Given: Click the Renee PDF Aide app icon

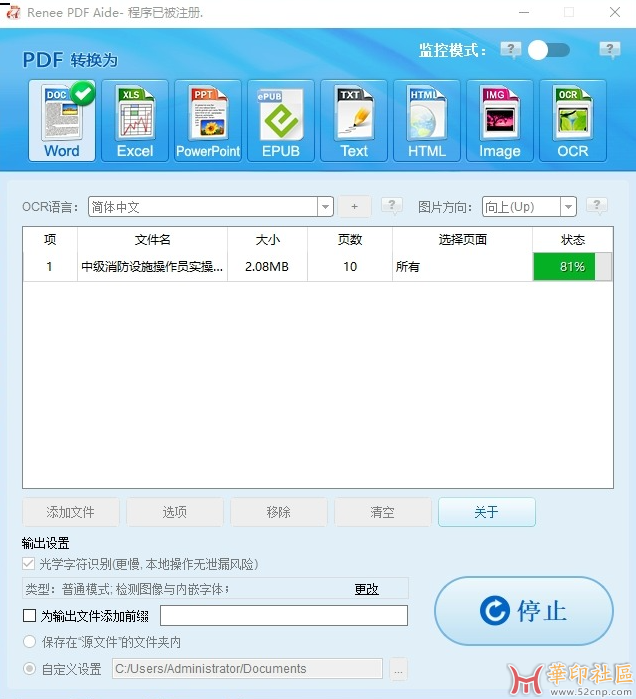Looking at the screenshot, I should pyautogui.click(x=13, y=12).
